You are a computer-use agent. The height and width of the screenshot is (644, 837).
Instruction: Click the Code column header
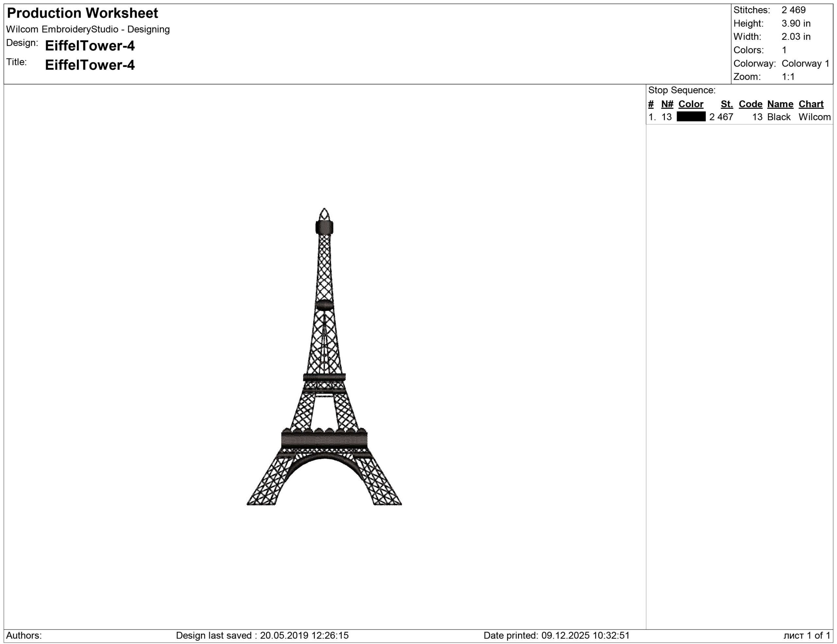click(750, 104)
